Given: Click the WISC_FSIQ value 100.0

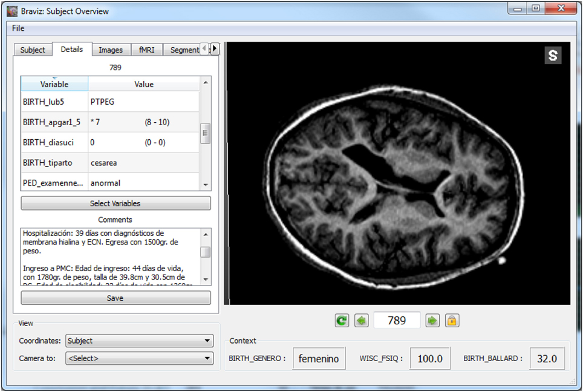Looking at the screenshot, I should [430, 359].
